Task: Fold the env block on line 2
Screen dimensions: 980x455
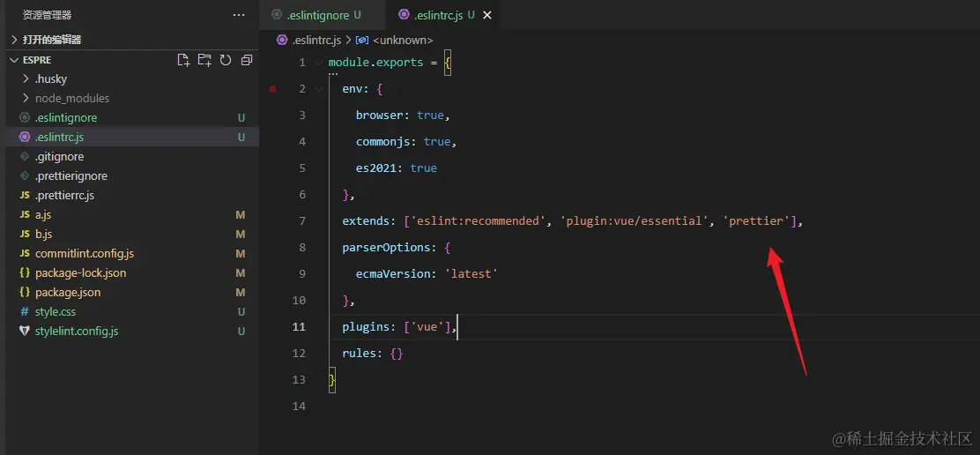Action: 319,89
